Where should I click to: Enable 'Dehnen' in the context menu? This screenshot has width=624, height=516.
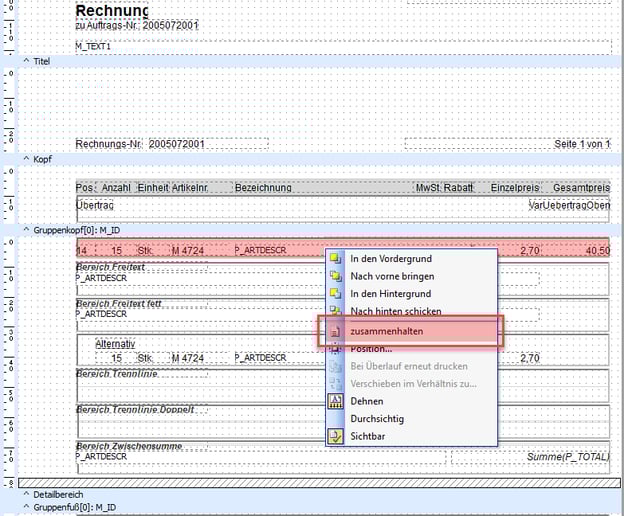(x=366, y=401)
